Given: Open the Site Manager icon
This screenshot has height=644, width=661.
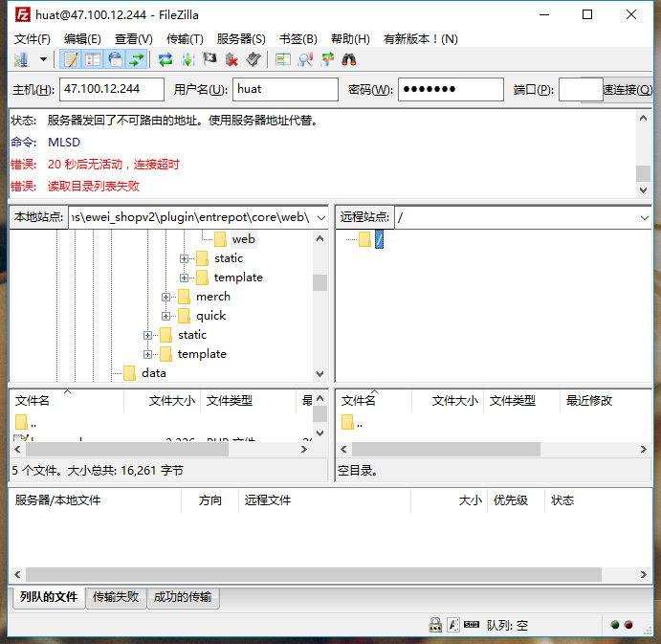Looking at the screenshot, I should click(x=21, y=59).
